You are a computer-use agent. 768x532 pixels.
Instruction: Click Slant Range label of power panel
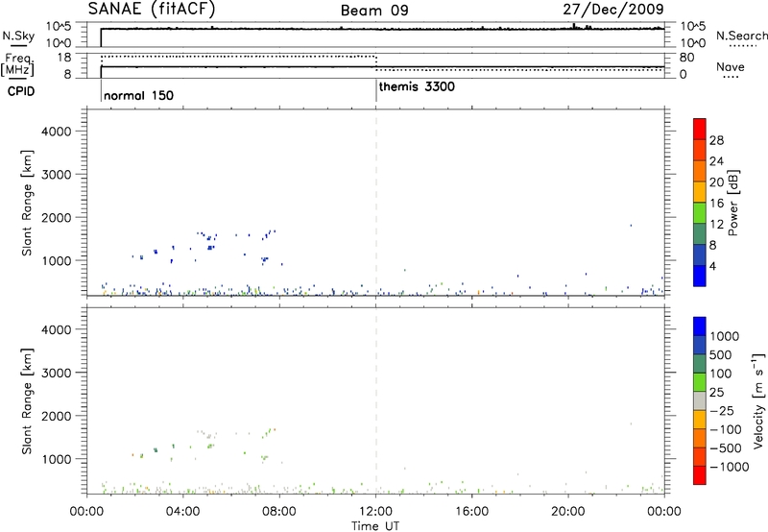pos(27,203)
